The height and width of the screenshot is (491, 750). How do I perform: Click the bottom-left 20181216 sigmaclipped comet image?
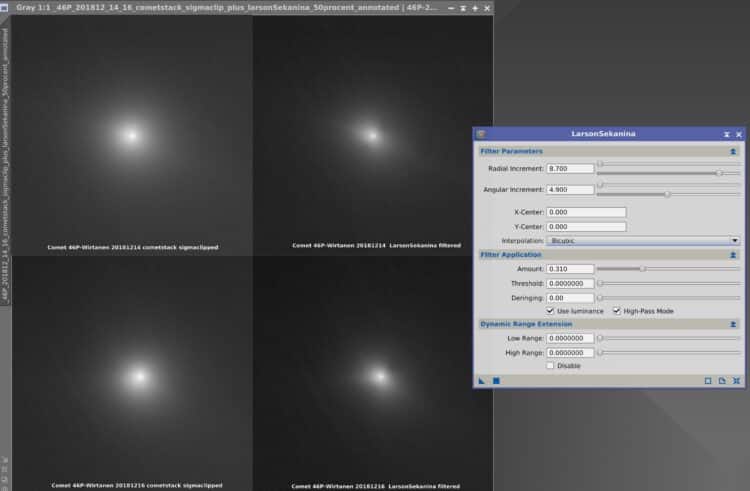click(132, 373)
